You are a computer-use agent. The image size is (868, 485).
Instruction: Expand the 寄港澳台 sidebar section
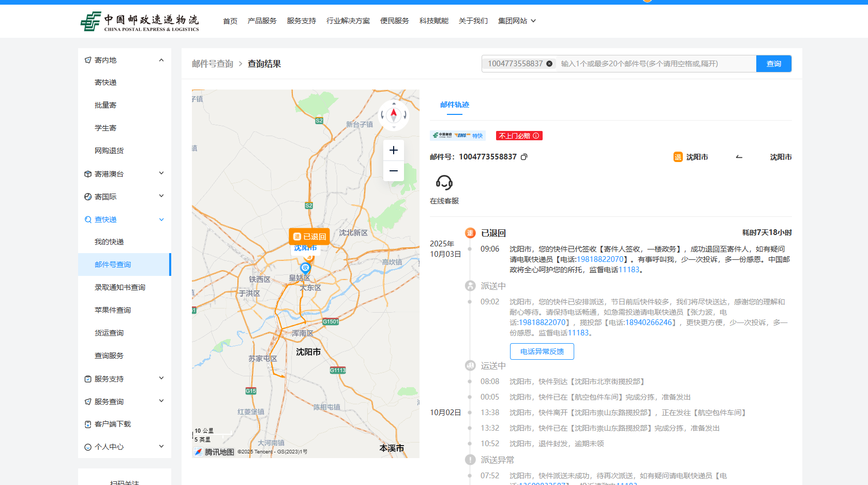point(161,173)
